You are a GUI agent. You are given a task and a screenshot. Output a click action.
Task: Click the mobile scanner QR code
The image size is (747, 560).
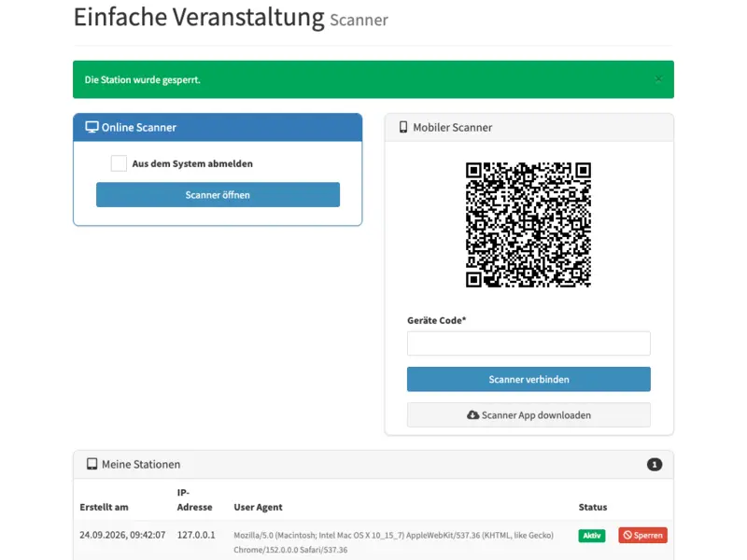529,224
